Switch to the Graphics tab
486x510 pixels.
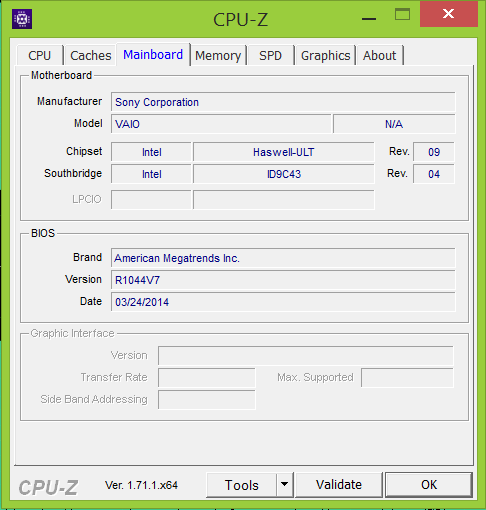[325, 55]
